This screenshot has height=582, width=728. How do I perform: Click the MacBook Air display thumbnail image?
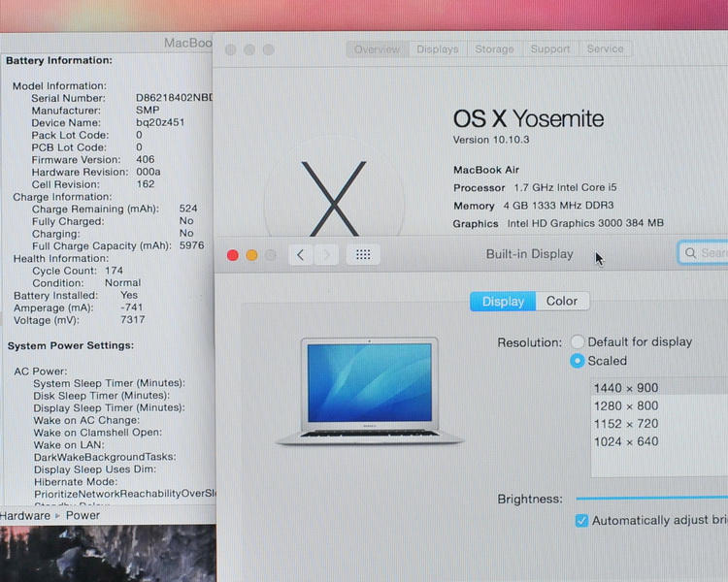coord(370,391)
